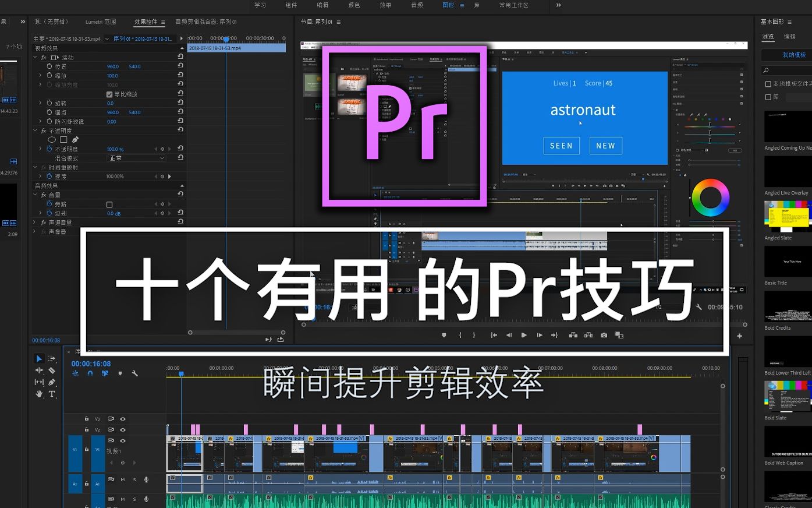
Task: Select the Razor tool
Action: coord(52,371)
